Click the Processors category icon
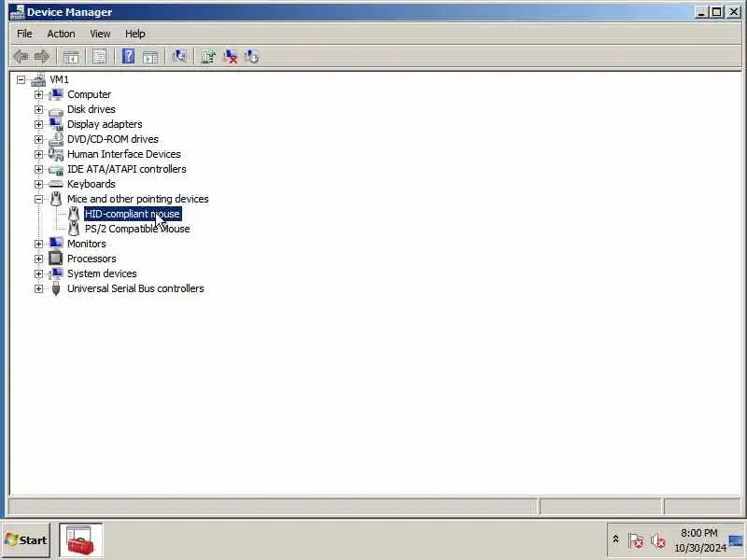This screenshot has width=747, height=560. tap(56, 259)
